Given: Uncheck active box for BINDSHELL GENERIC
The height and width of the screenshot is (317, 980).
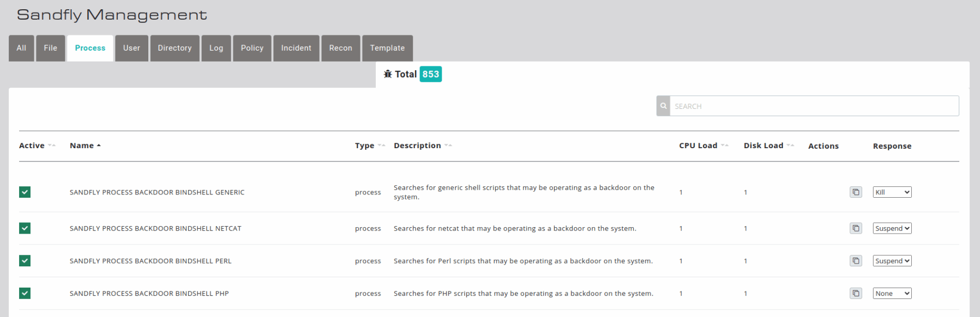Looking at the screenshot, I should [25, 192].
